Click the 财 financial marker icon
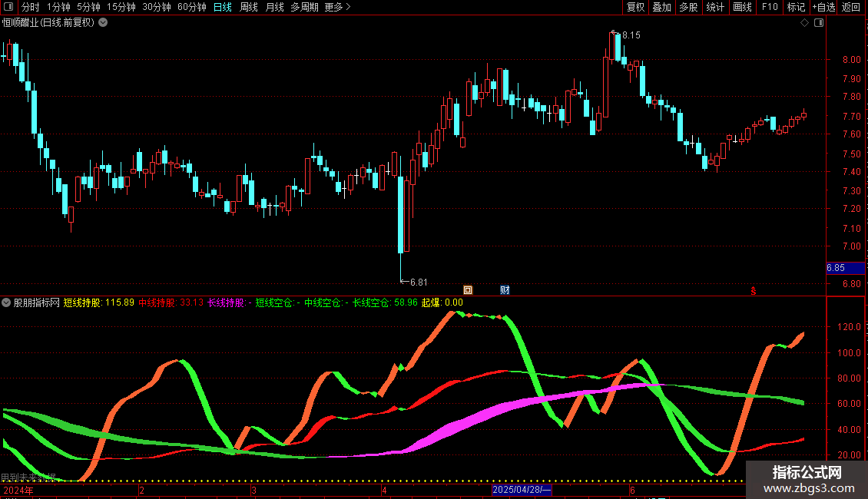This screenshot has width=868, height=499. 505,290
